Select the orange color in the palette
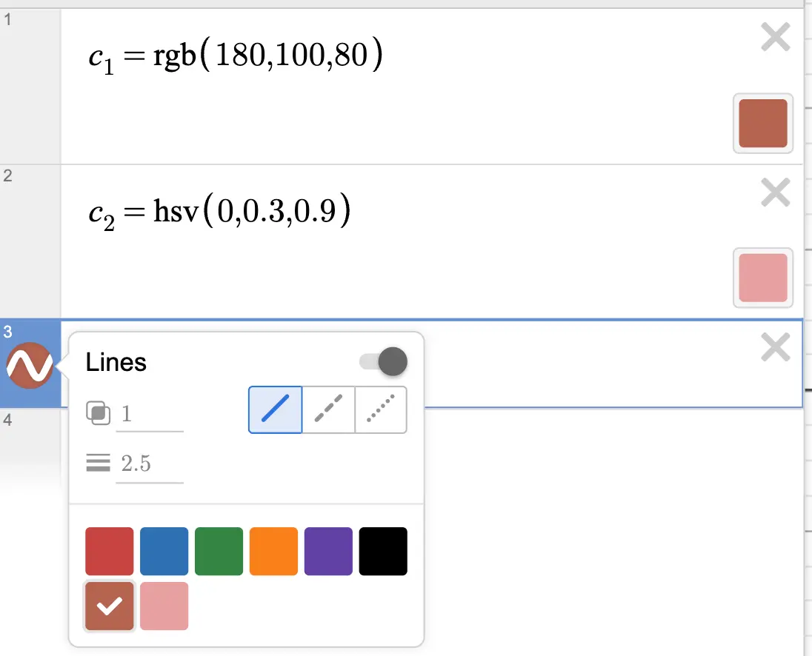The width and height of the screenshot is (812, 656). (x=273, y=550)
